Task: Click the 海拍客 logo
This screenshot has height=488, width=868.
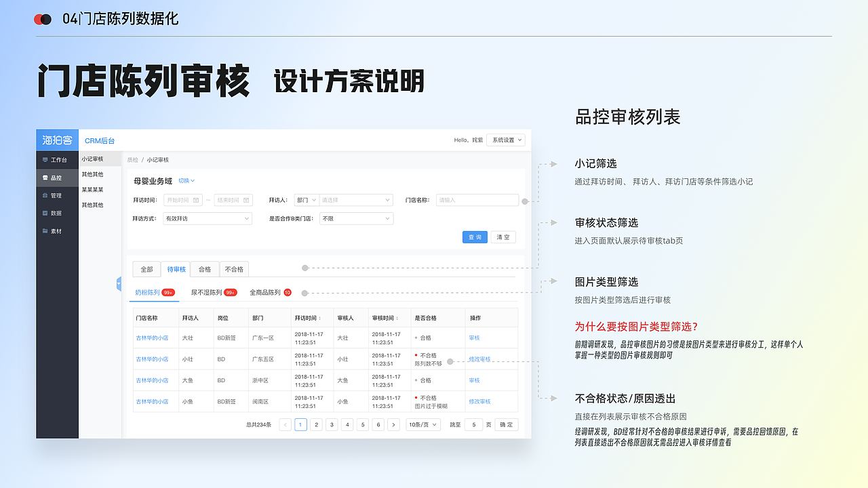Action: tap(57, 140)
